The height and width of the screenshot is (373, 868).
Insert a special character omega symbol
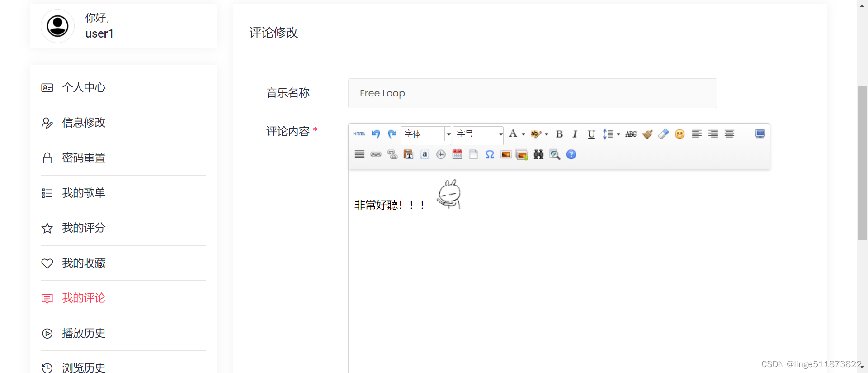(x=490, y=154)
